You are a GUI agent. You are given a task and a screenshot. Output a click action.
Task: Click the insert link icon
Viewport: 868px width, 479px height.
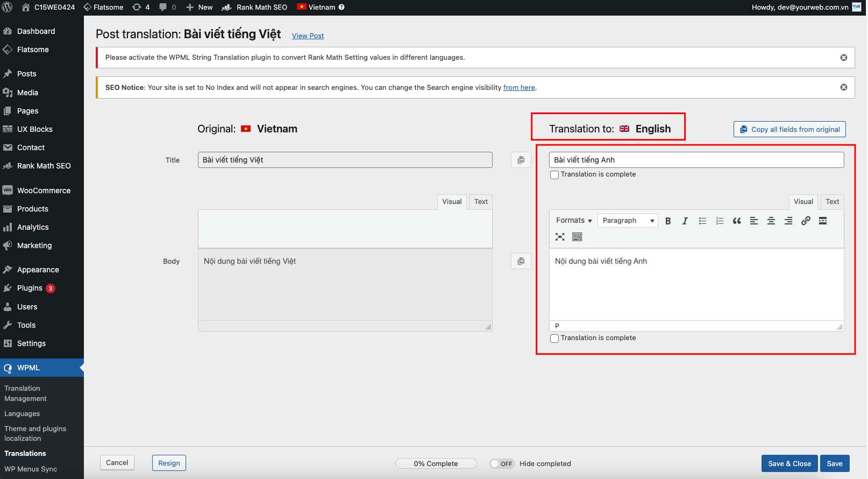click(806, 221)
